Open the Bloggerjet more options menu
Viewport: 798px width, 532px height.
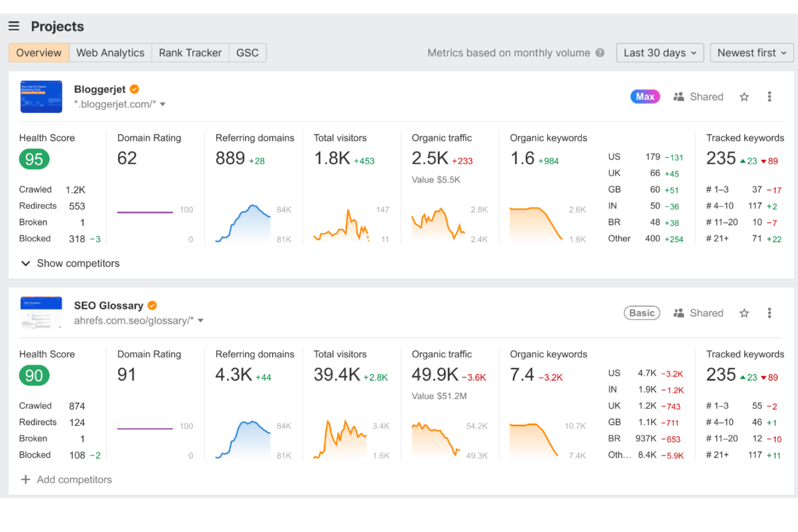pos(769,96)
